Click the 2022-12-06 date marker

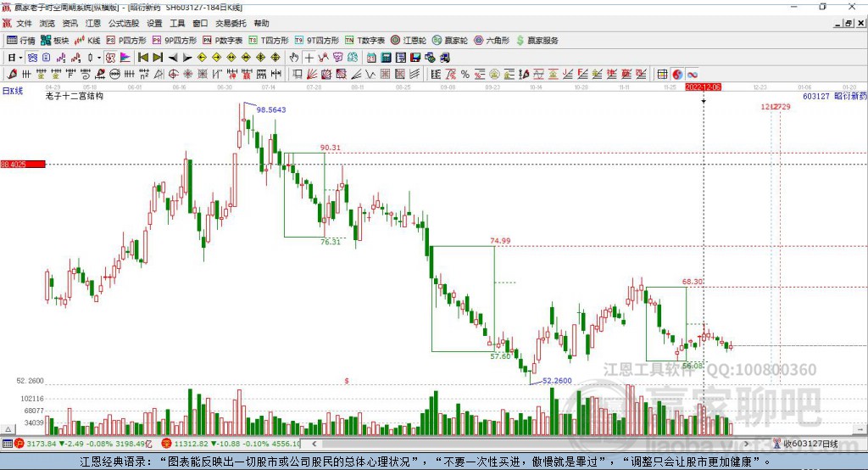click(703, 87)
